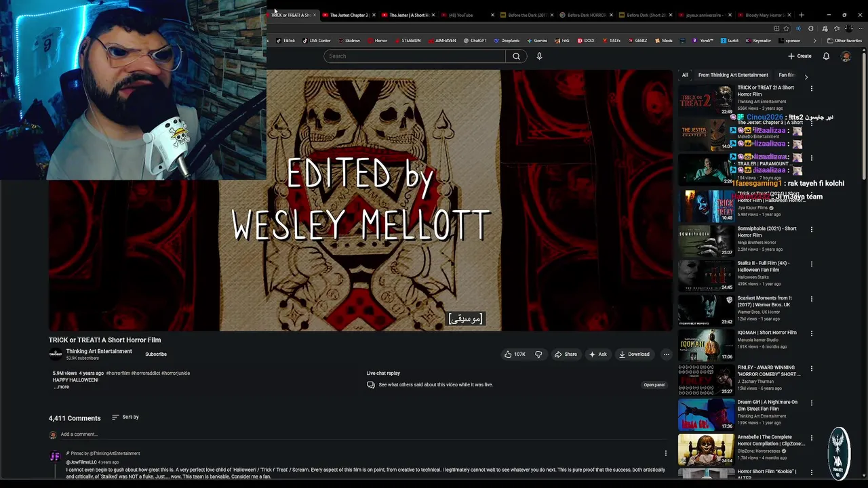Like the video with thumbs up
868x488 pixels.
[515, 354]
